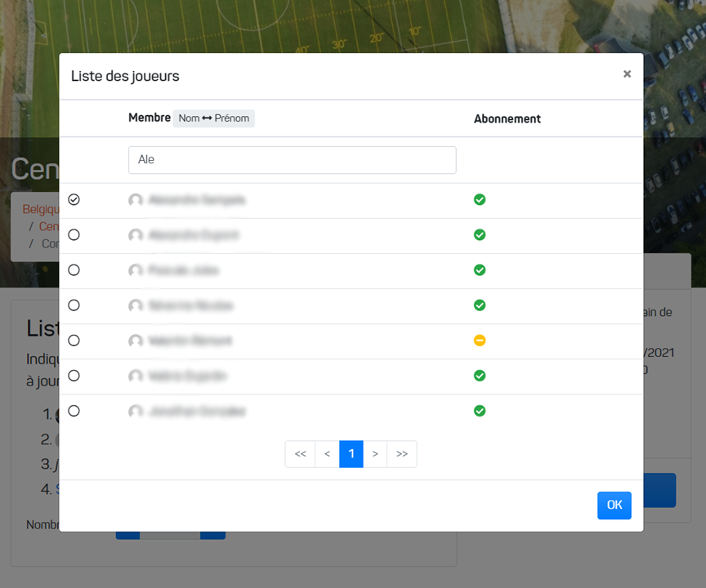Select the radio button of the second player row
Viewport: 706px width, 588px height.
click(74, 235)
